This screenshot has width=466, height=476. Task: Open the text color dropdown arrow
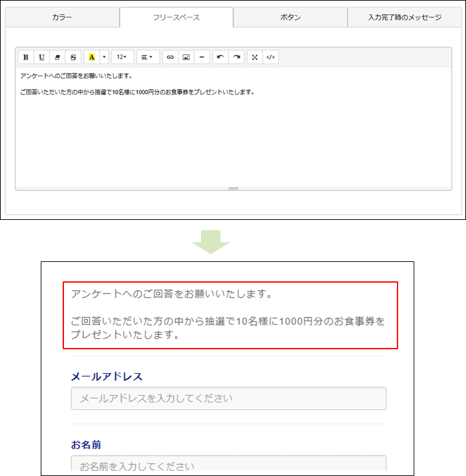tap(104, 57)
